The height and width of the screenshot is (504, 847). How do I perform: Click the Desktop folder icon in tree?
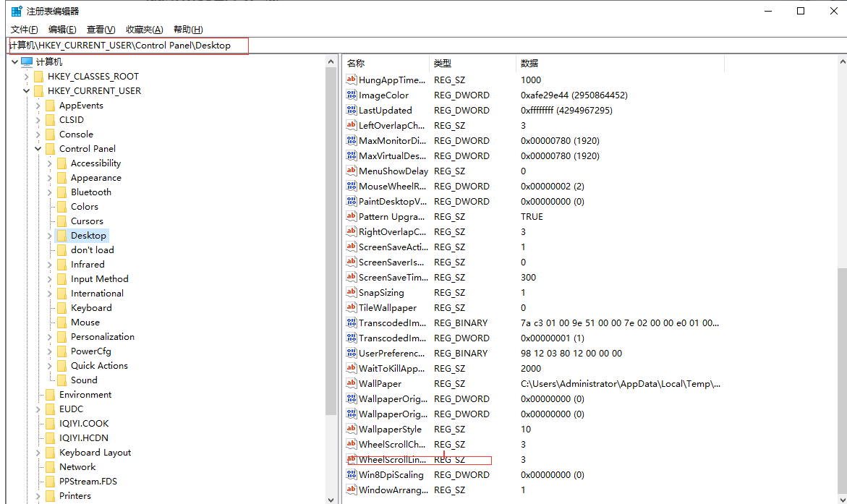tap(62, 236)
